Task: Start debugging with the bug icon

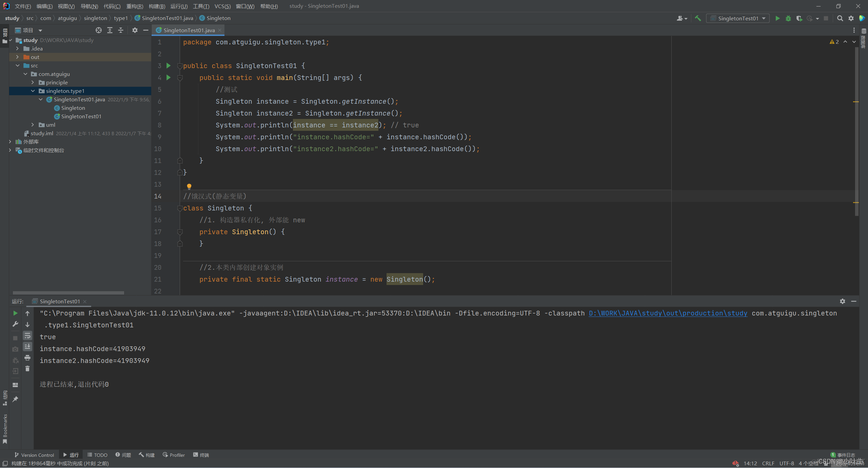Action: point(788,18)
